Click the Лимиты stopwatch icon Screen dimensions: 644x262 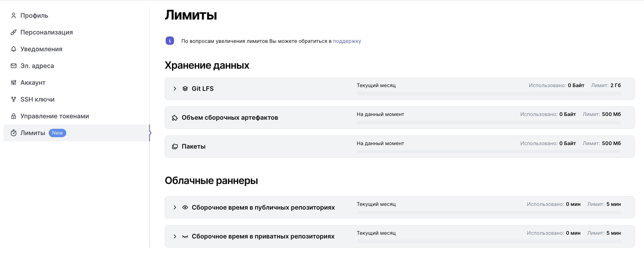[14, 133]
